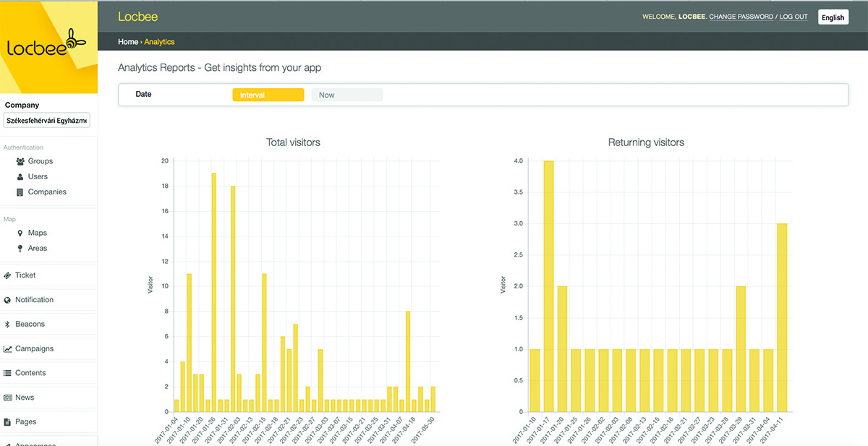The height and width of the screenshot is (446, 868).
Task: Click the Change Password link
Action: pos(741,17)
